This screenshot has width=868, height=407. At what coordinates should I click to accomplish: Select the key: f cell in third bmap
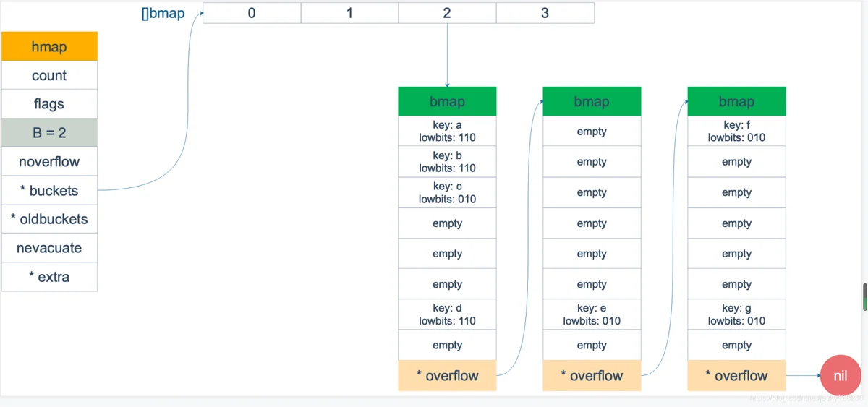tap(736, 131)
